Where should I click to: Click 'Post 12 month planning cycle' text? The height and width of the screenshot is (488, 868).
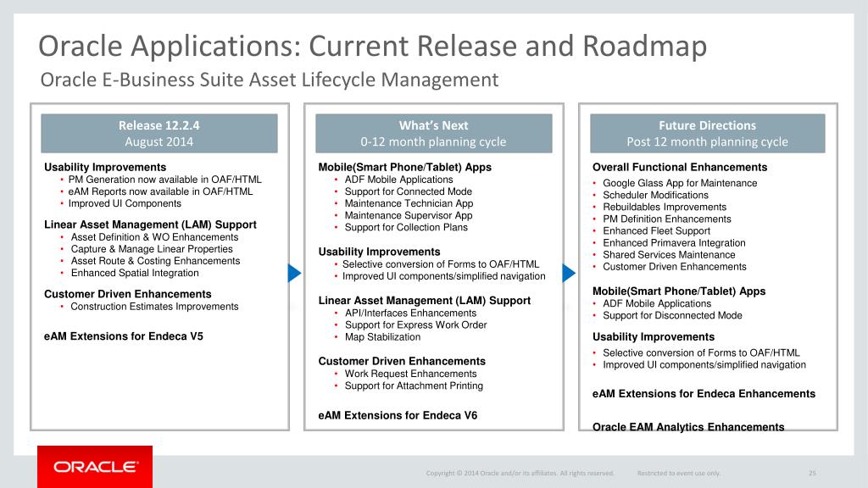pyautogui.click(x=707, y=141)
